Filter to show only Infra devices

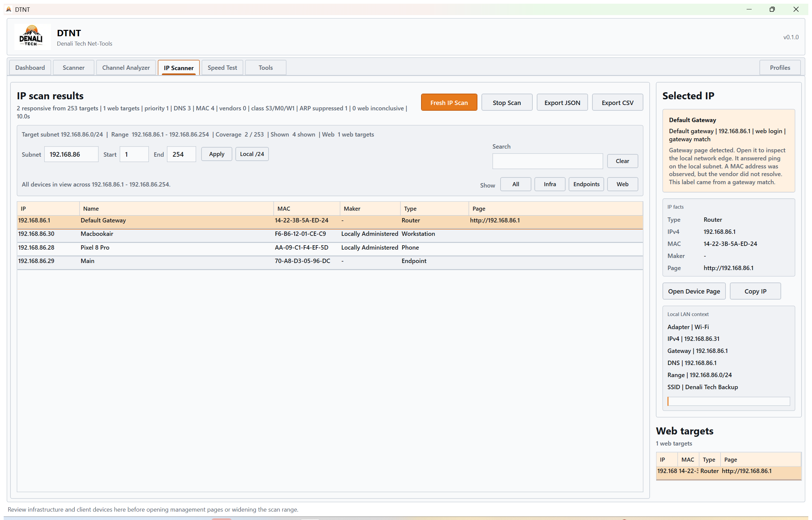(549, 184)
